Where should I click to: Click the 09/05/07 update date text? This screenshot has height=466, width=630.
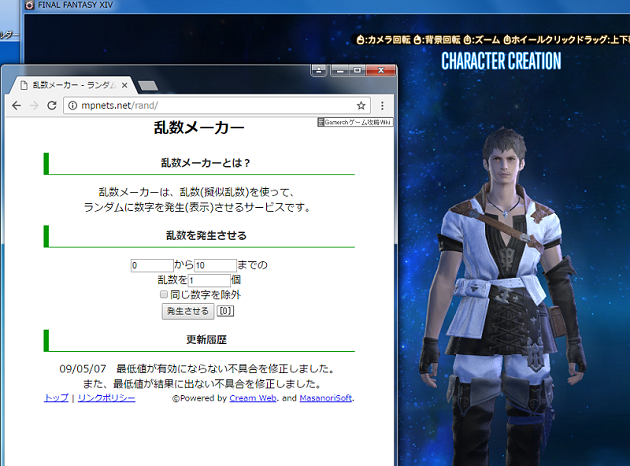click(83, 369)
